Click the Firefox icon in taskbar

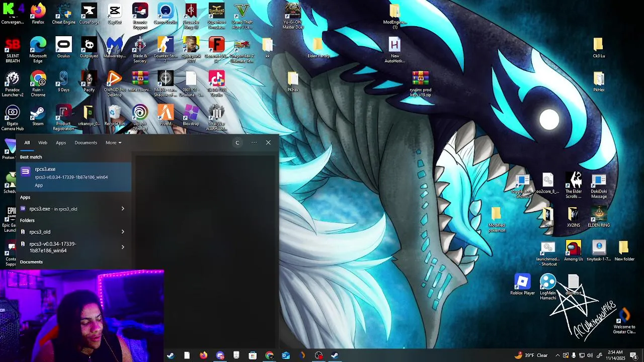(x=203, y=355)
